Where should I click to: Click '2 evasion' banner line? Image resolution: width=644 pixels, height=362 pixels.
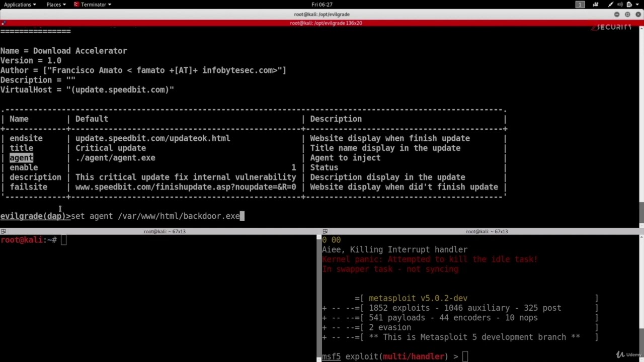pos(390,327)
